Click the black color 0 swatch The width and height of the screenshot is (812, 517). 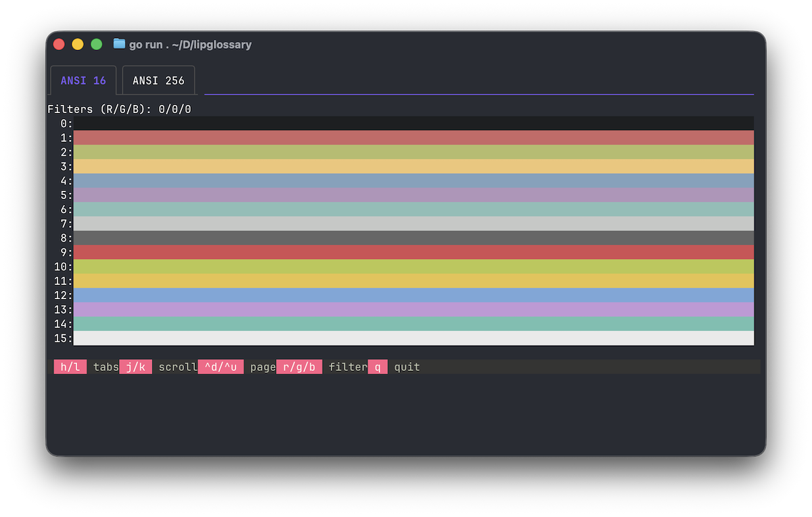point(413,123)
